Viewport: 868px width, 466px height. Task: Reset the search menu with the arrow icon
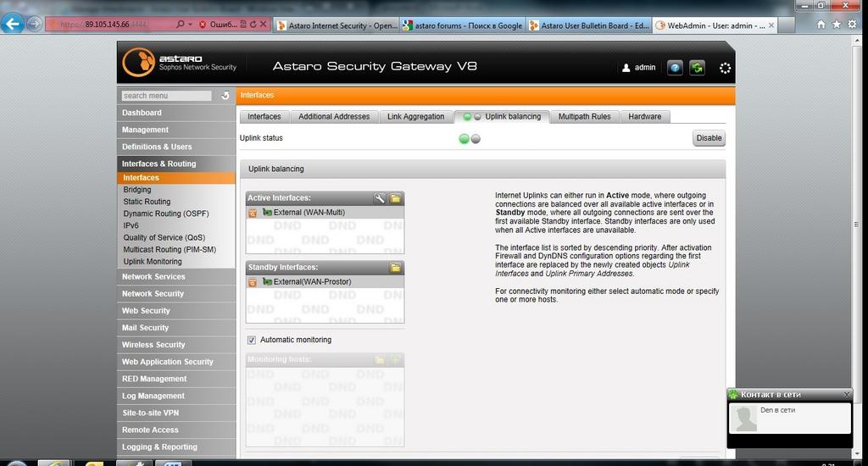pos(225,95)
